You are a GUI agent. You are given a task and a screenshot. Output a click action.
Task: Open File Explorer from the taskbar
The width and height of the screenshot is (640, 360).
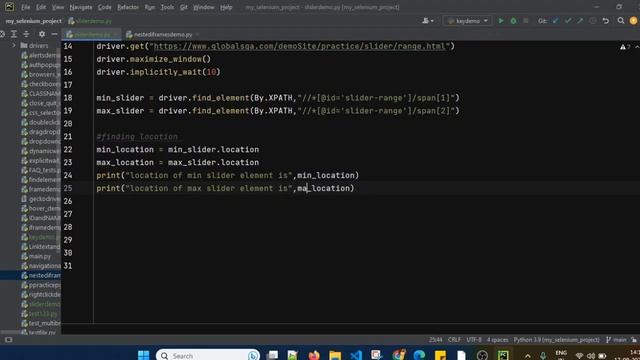(335, 355)
